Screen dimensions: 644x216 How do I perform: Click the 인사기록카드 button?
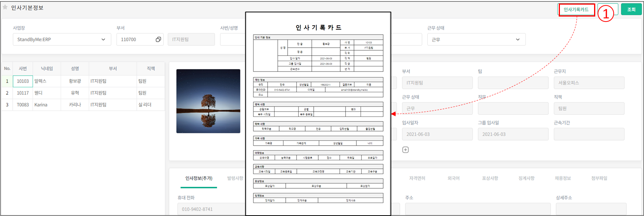[x=576, y=10]
